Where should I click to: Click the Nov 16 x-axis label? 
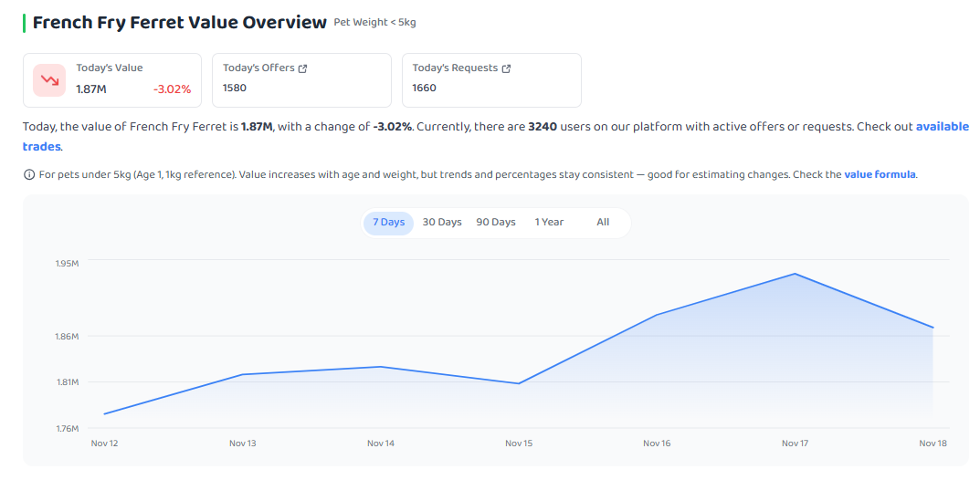tap(657, 443)
